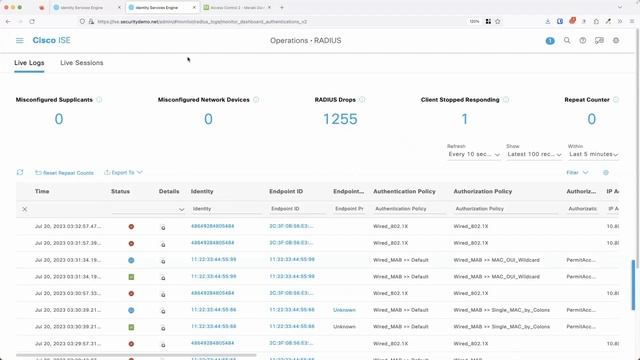Clear the filter row with the X icon

pyautogui.click(x=24, y=209)
